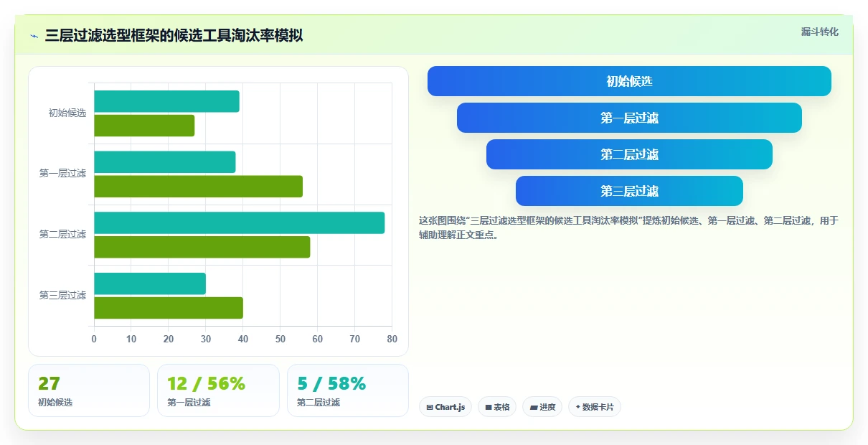Open the 5 / 58% 第二层过滤 stat card
This screenshot has width=868, height=445.
(348, 390)
